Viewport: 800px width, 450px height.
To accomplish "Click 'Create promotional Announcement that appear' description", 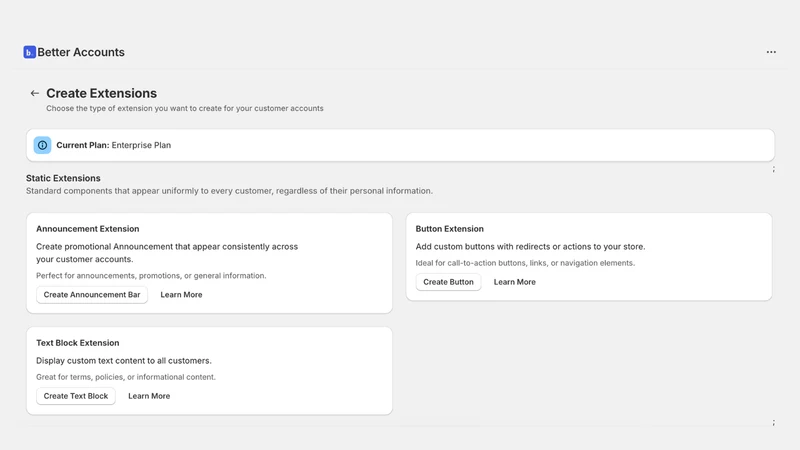I will point(167,253).
